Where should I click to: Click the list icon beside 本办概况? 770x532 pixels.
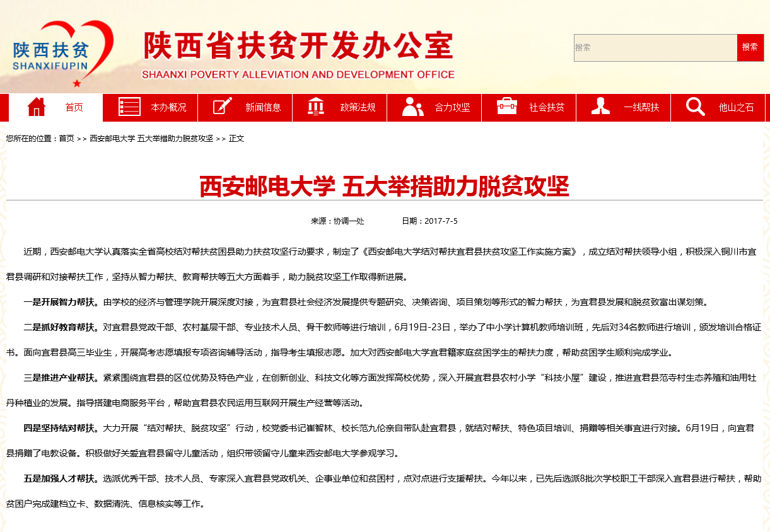click(129, 107)
